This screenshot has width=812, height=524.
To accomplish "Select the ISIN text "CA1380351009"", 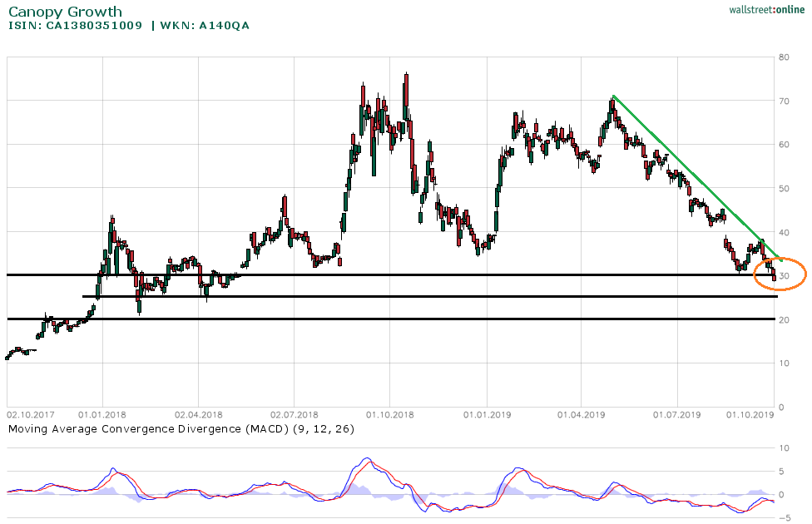I will [94, 26].
